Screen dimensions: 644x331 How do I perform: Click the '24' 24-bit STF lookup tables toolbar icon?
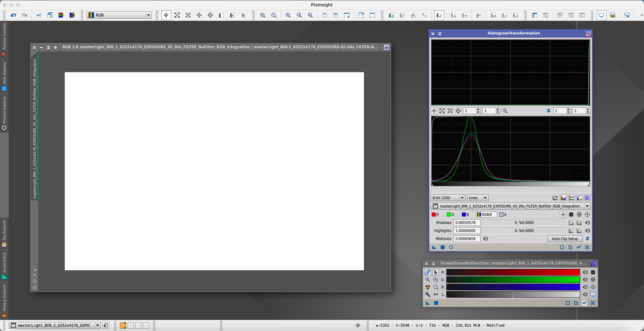coord(612,15)
